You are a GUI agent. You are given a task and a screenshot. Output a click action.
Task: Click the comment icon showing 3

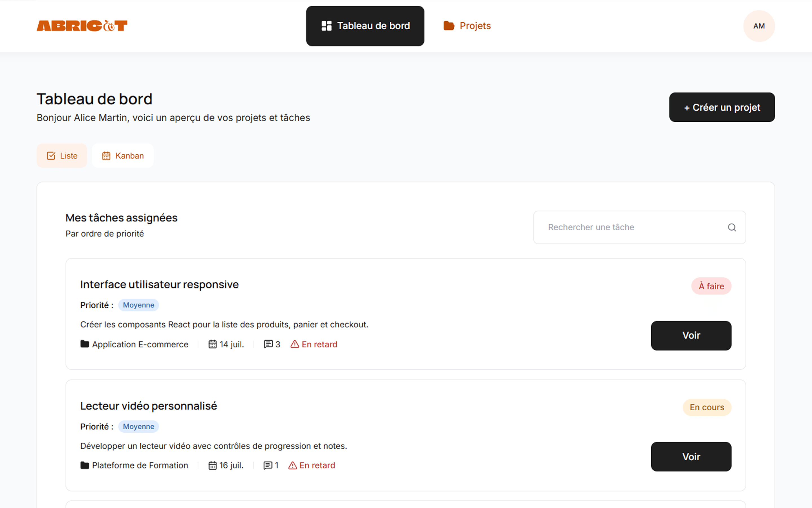(268, 344)
